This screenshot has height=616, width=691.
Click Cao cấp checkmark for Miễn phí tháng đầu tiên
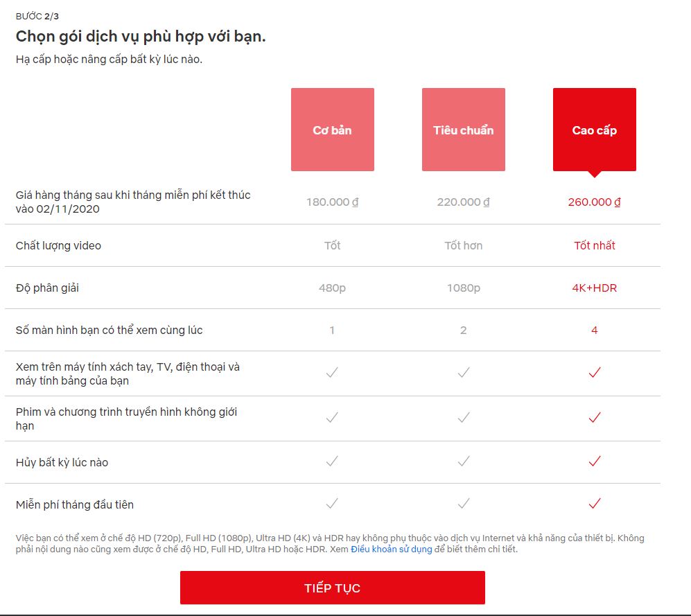click(594, 504)
